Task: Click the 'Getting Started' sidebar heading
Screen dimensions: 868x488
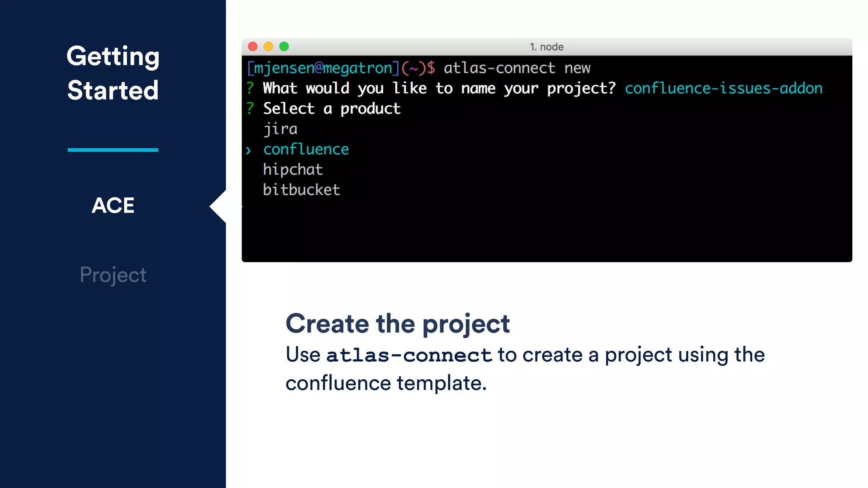Action: pyautogui.click(x=113, y=73)
